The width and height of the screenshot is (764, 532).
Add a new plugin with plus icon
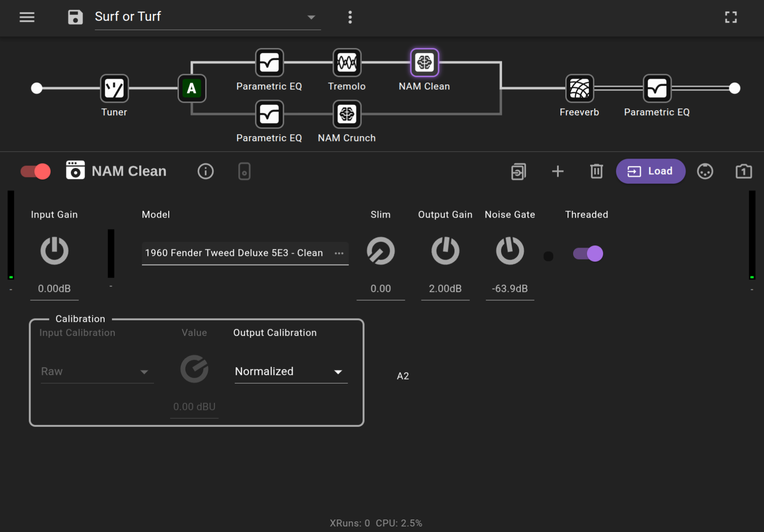click(x=558, y=171)
